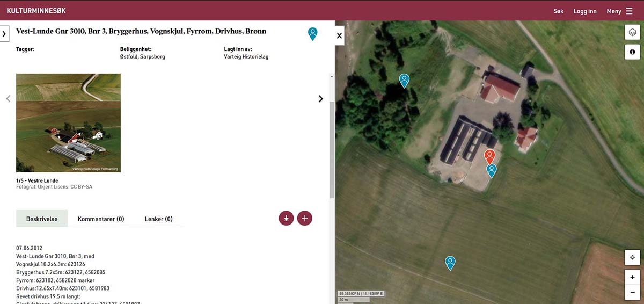
Task: Switch to Kommentarer (0) tab
Action: point(101,219)
